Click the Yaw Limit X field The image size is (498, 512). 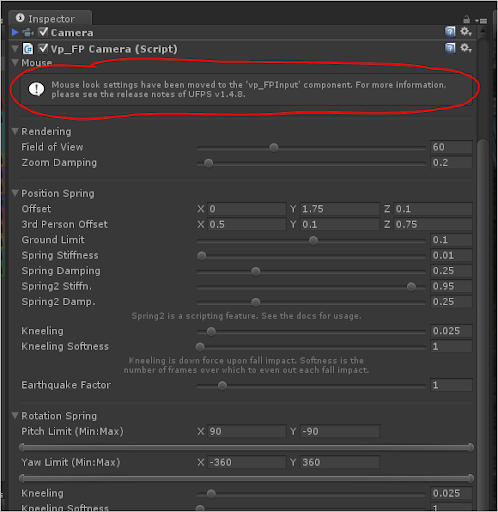click(247, 462)
